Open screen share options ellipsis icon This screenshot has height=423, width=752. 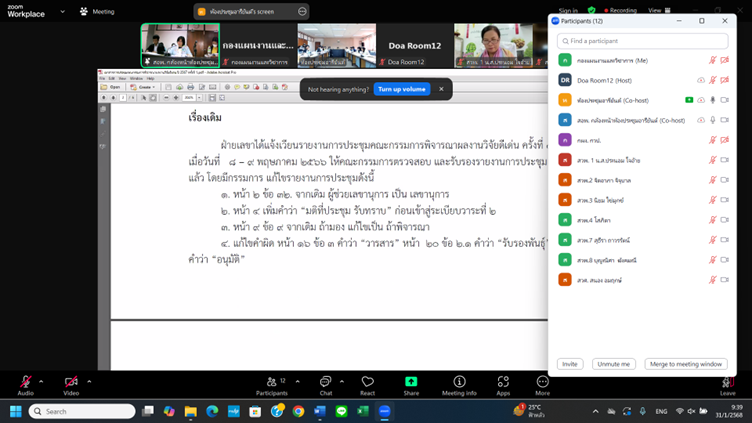pyautogui.click(x=302, y=12)
